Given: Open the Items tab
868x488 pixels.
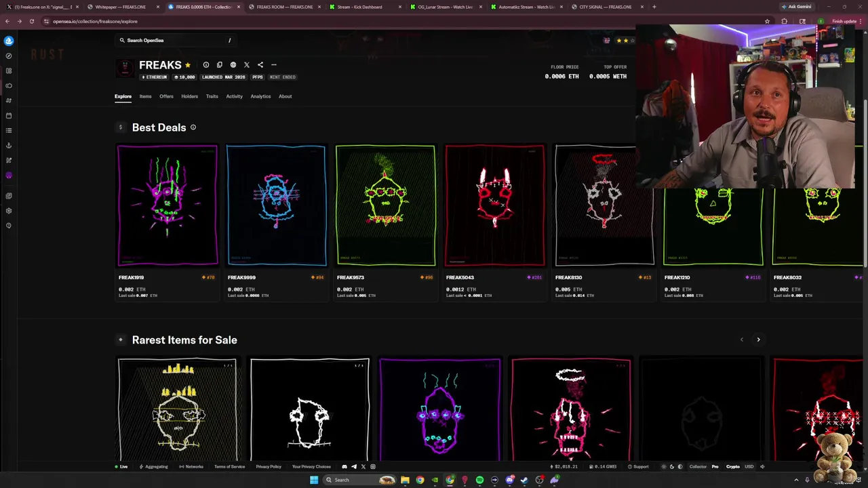Looking at the screenshot, I should 146,96.
